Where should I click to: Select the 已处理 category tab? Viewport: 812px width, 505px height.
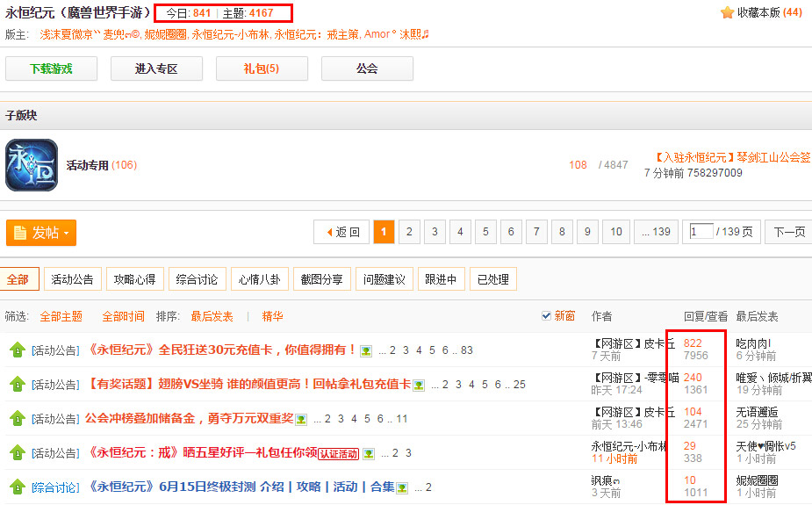[493, 279]
